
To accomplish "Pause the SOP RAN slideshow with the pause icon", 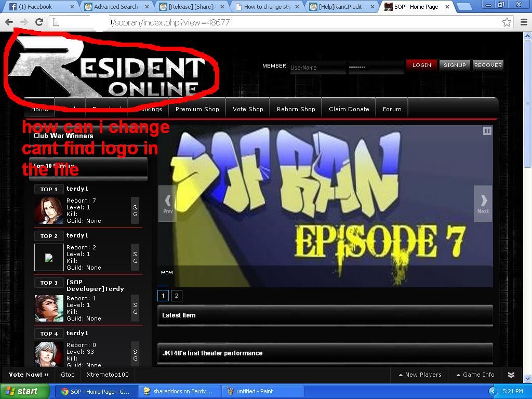I will pyautogui.click(x=487, y=131).
